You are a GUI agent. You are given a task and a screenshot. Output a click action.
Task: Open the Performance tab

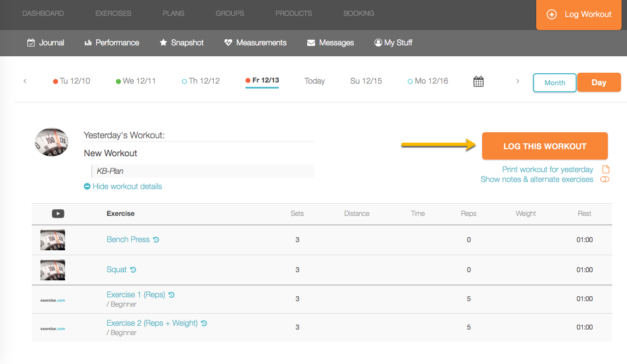point(112,43)
